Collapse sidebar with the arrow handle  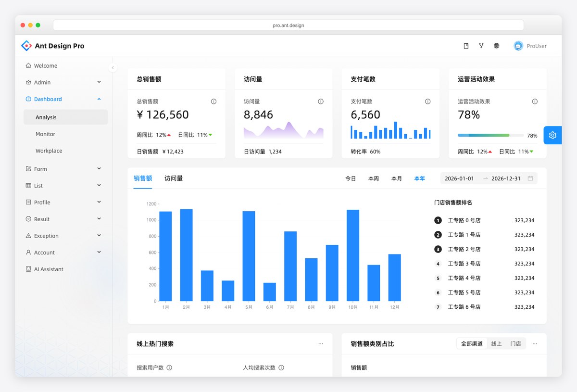tap(113, 68)
